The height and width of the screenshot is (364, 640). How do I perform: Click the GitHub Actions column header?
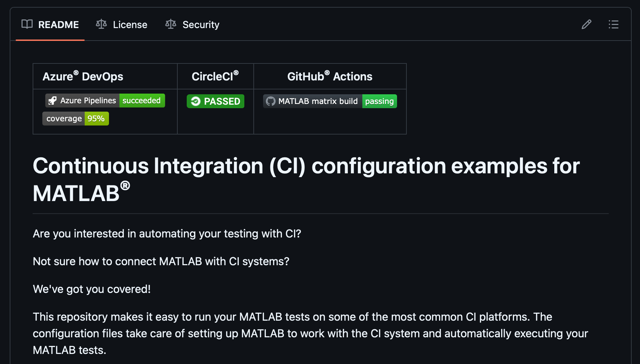[330, 76]
